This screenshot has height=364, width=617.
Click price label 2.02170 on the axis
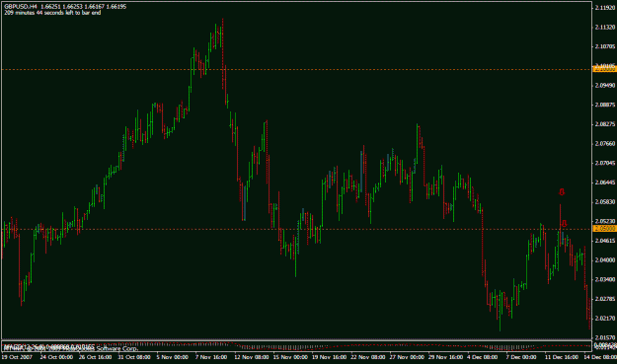(605, 318)
